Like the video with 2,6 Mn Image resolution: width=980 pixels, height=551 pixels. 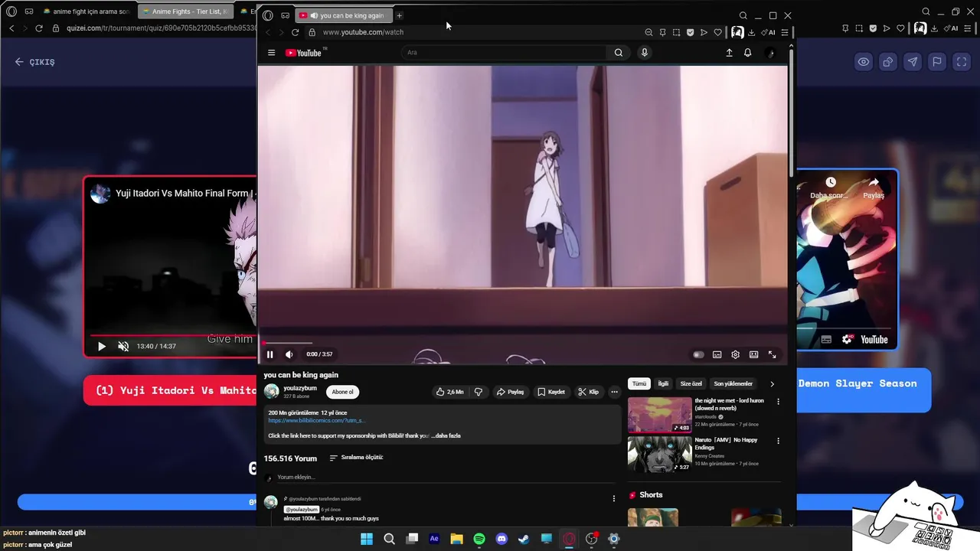coord(450,392)
